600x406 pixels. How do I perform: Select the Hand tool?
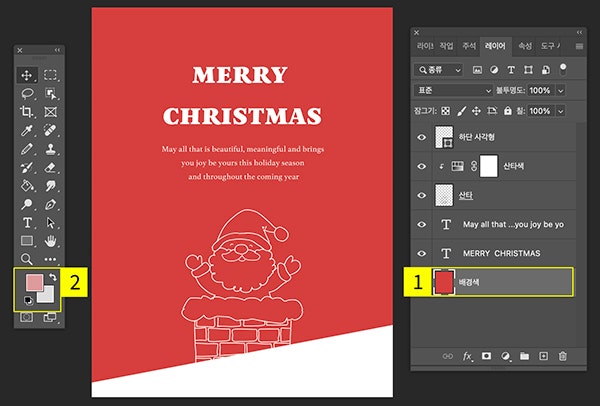51,241
